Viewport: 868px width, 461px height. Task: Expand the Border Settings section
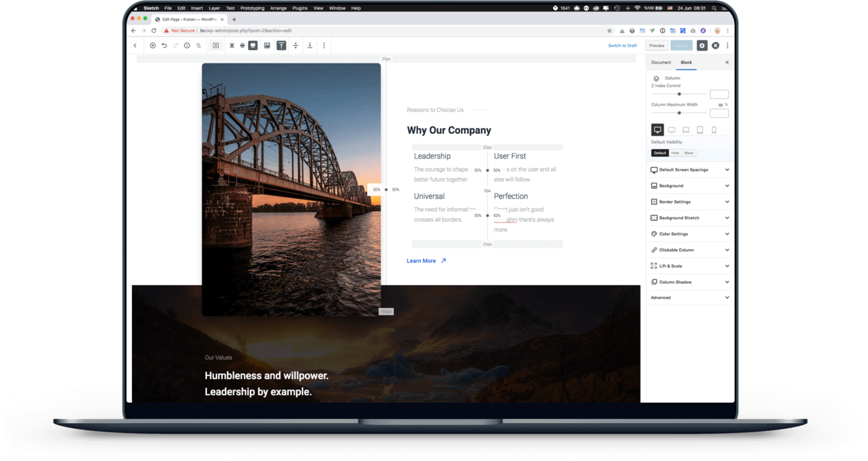click(x=689, y=202)
